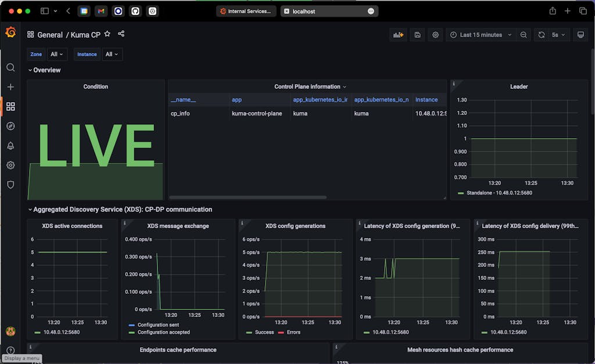Click the Add panel icon

pyautogui.click(x=398, y=35)
